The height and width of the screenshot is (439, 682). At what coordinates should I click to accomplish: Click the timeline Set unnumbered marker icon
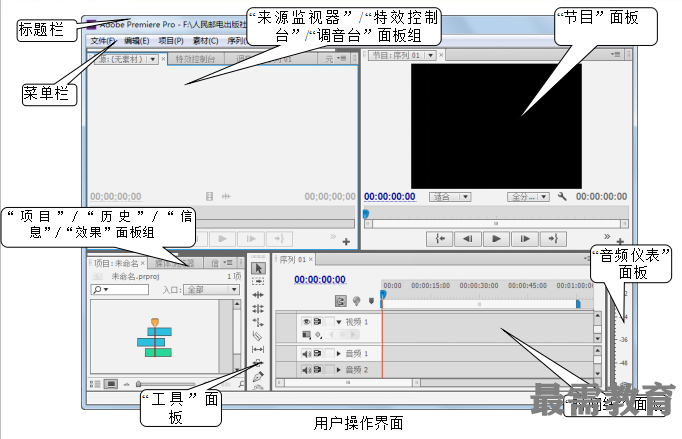[371, 301]
